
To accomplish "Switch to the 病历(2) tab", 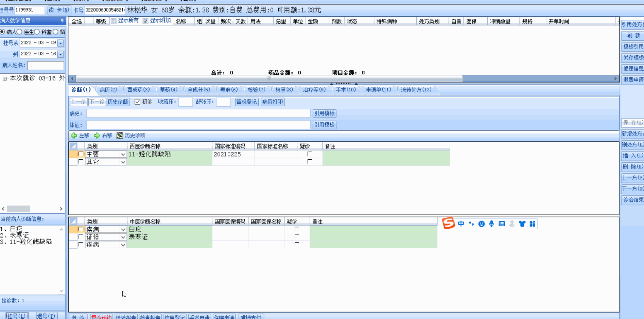I will click(x=108, y=90).
